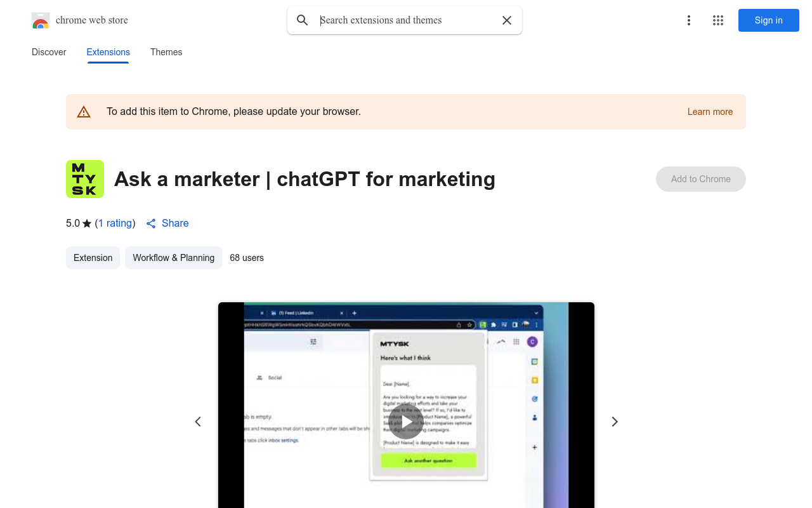Select the Extension category chip

click(x=93, y=258)
